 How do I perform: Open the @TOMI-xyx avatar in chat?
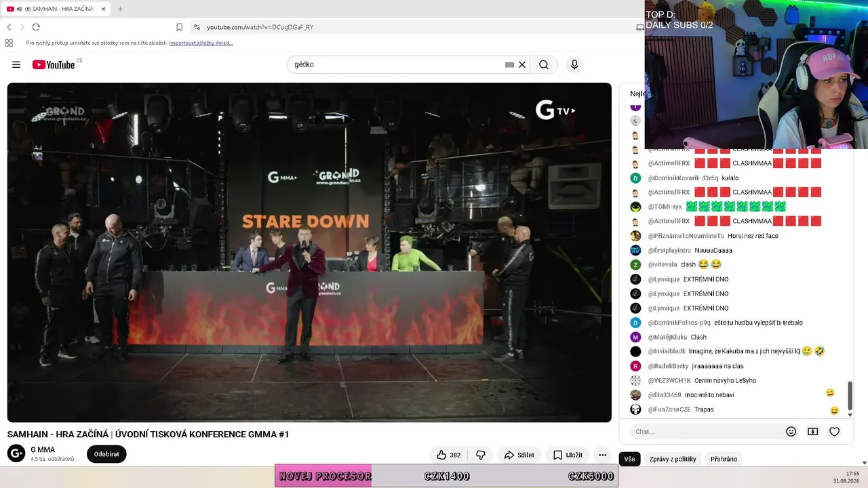(635, 207)
